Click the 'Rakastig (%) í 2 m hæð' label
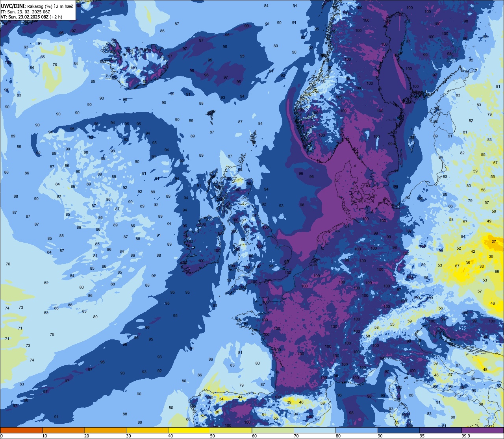The height and width of the screenshot is (439, 504). pyautogui.click(x=50, y=6)
